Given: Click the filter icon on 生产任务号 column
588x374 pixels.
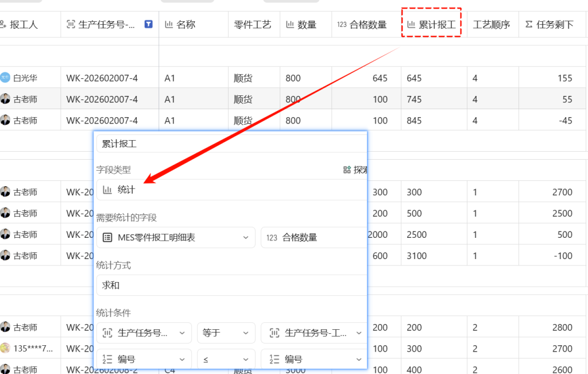Looking at the screenshot, I should pyautogui.click(x=149, y=24).
